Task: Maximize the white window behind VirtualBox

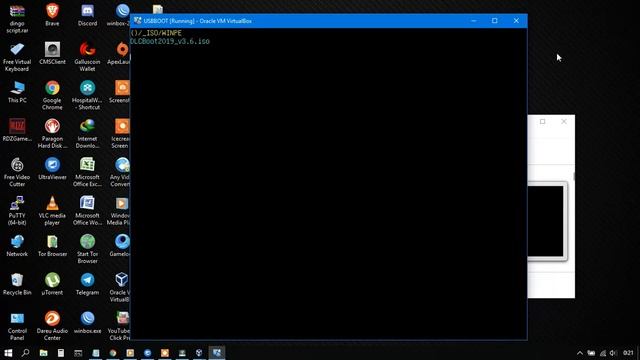Action: [542, 122]
